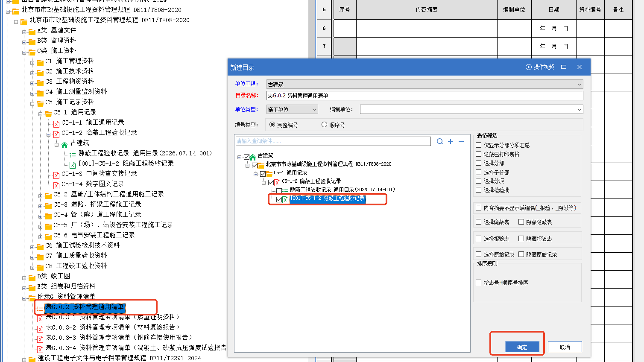This screenshot has width=644, height=362.
Task: Click the 表G.0.2 资料管理通用清单 list icon
Action: pos(40,308)
